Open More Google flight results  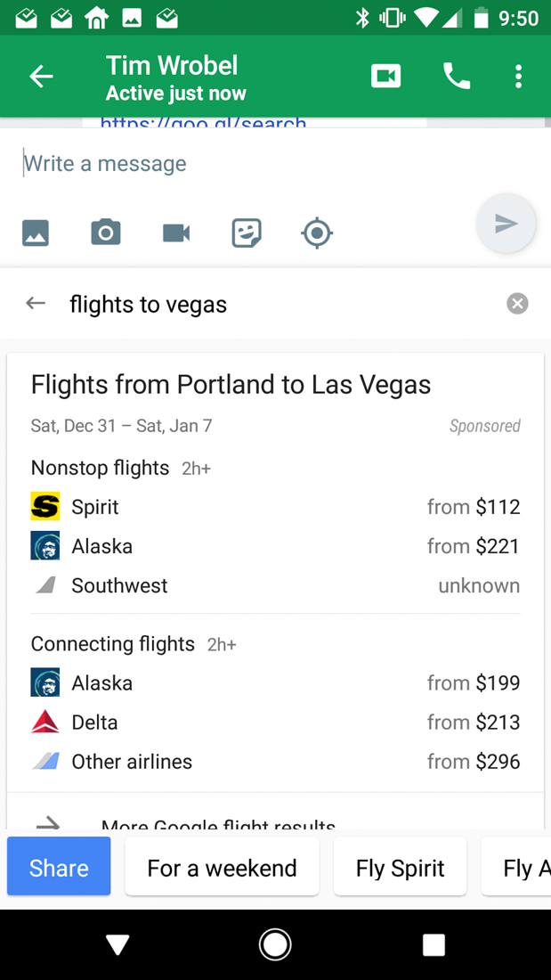click(x=218, y=824)
